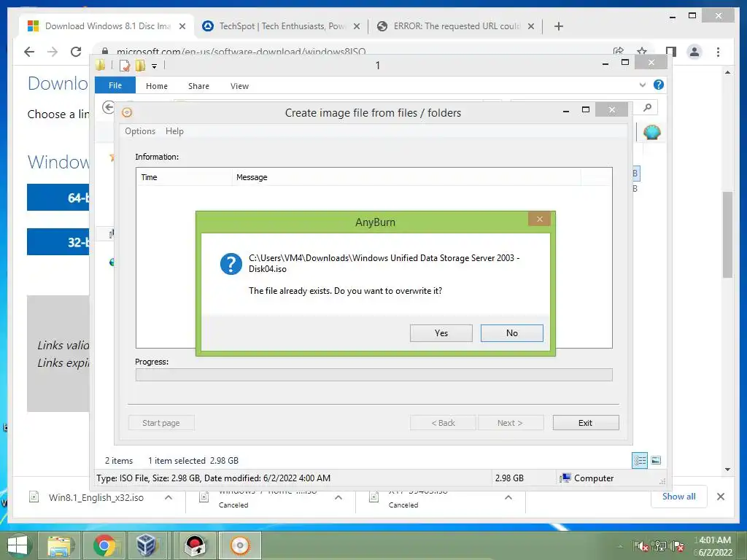The image size is (747, 560).
Task: Click the Explorer back arrow button
Action: [x=108, y=108]
